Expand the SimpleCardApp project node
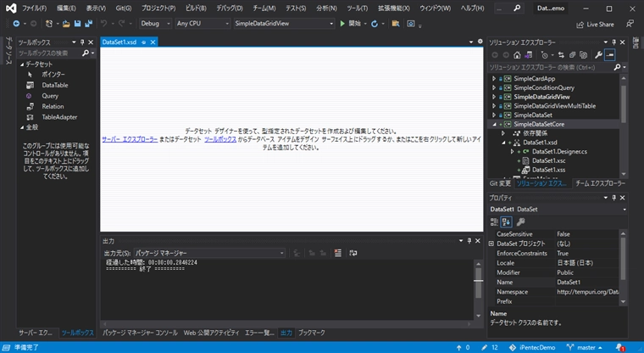 (x=494, y=79)
